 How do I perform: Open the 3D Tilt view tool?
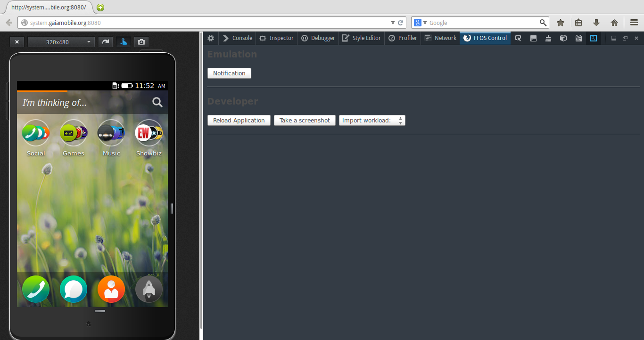[x=563, y=38]
